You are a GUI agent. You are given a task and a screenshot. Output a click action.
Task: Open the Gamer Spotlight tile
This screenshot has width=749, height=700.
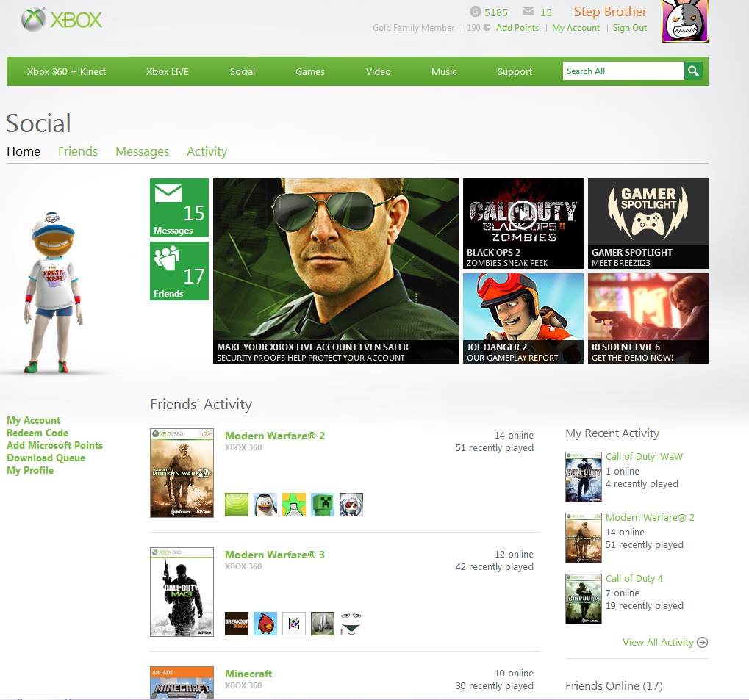[648, 223]
